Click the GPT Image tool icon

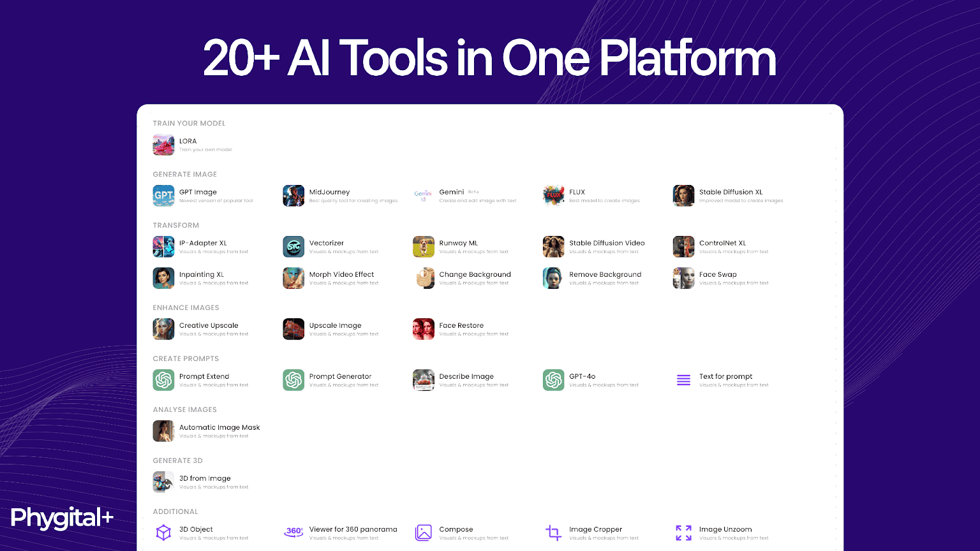[x=163, y=196]
